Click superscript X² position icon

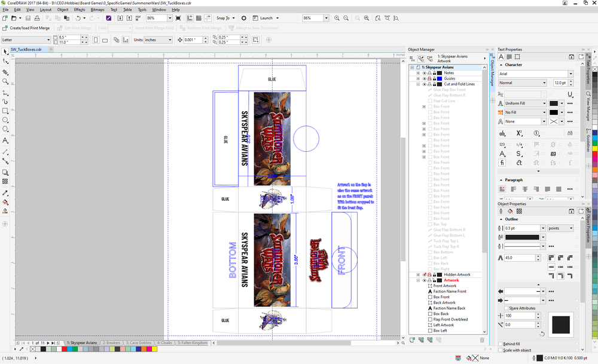(x=519, y=133)
